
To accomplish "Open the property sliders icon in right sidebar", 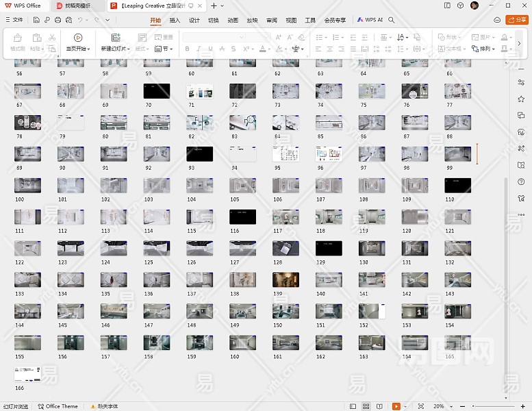I will (x=521, y=82).
